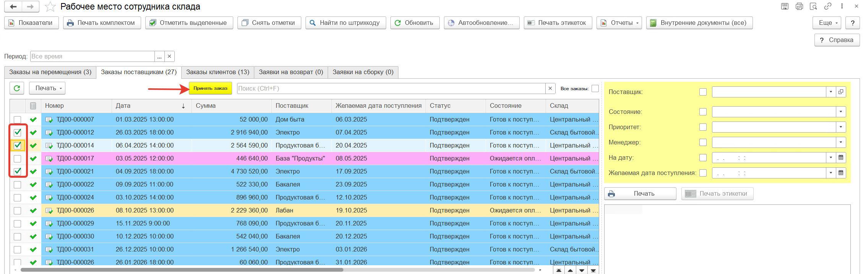Check the box for order ТД00-000007
This screenshot has height=274, width=868.
click(x=18, y=120)
